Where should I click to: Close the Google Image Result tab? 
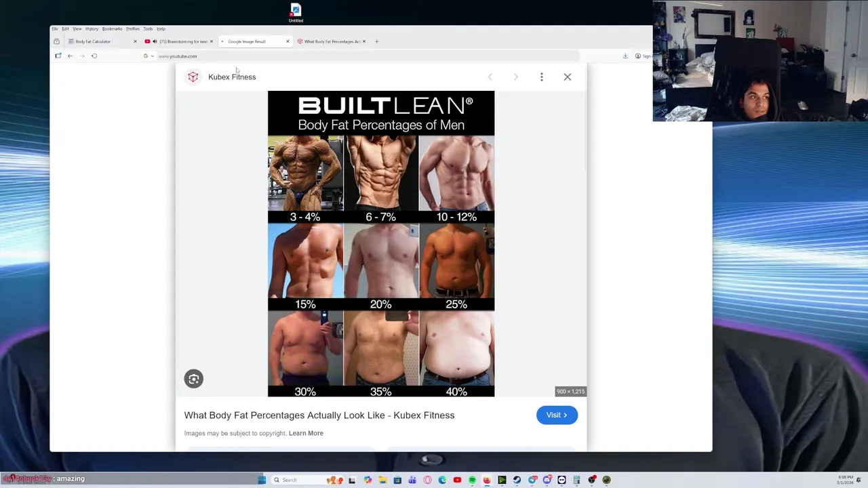[x=288, y=41]
